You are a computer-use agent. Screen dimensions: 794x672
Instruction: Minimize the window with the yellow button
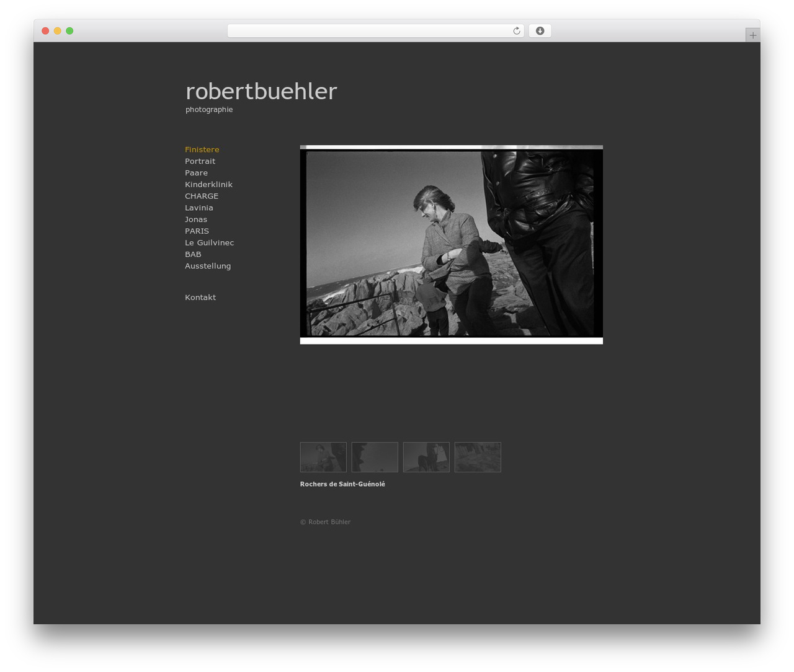coord(58,31)
